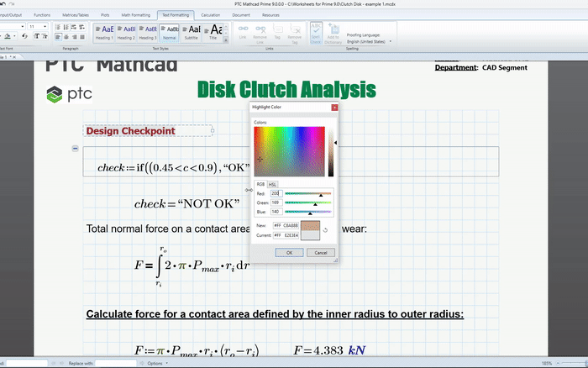Select the RGB tab in color dialog
Screen dimensions: 588x368
tap(260, 184)
